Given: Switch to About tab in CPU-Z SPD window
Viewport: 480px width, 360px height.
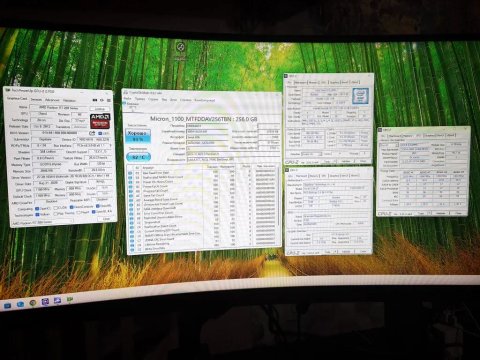Looking at the screenshot, I should pyautogui.click(x=451, y=135).
